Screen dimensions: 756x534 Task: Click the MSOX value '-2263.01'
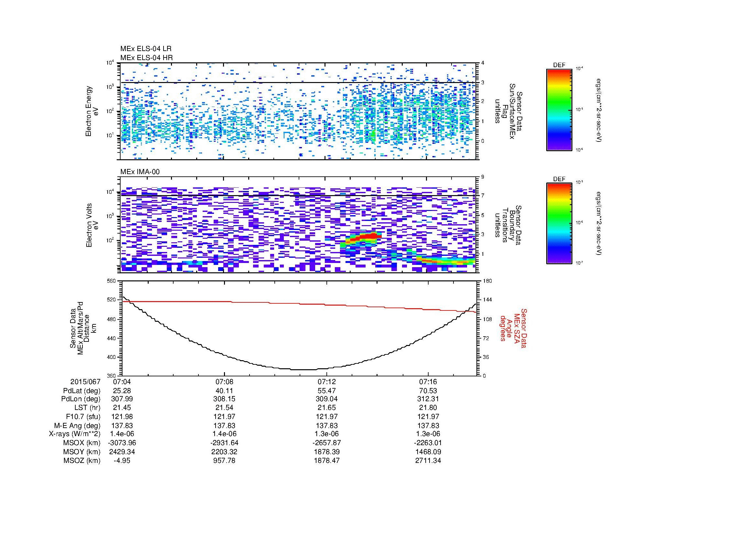(428, 443)
